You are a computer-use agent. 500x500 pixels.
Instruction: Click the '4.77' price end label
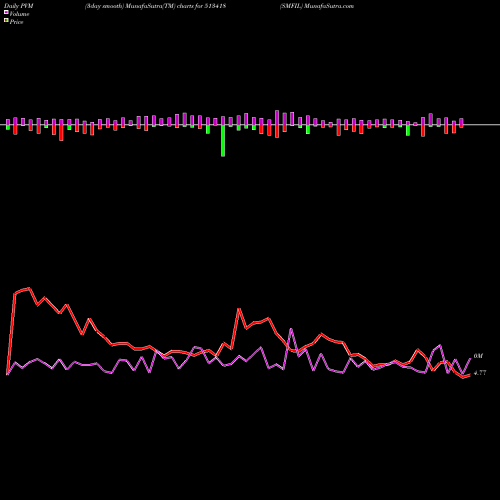(480, 373)
